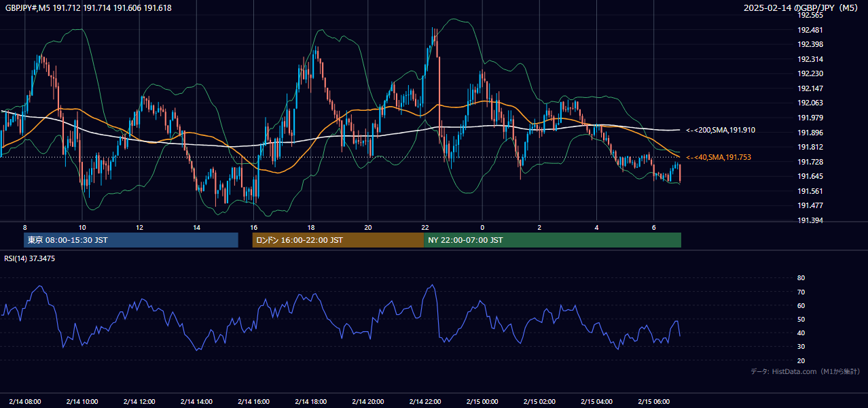Click the 2/14 22:00 date label
Viewport: 868px width, 408px height.
coord(425,401)
